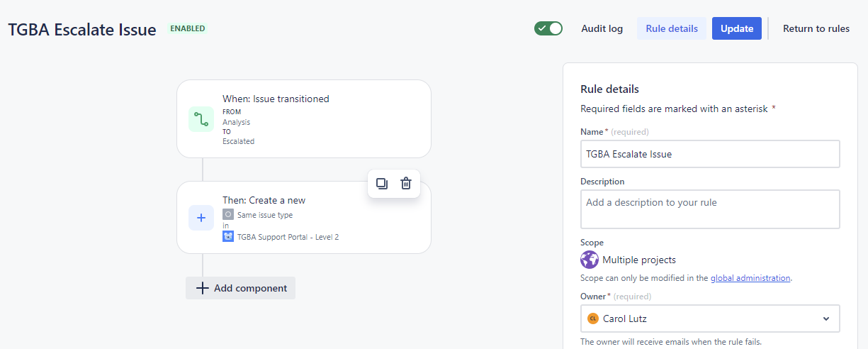The height and width of the screenshot is (349, 868).
Task: Toggle the rule enabled switch off
Action: point(548,28)
